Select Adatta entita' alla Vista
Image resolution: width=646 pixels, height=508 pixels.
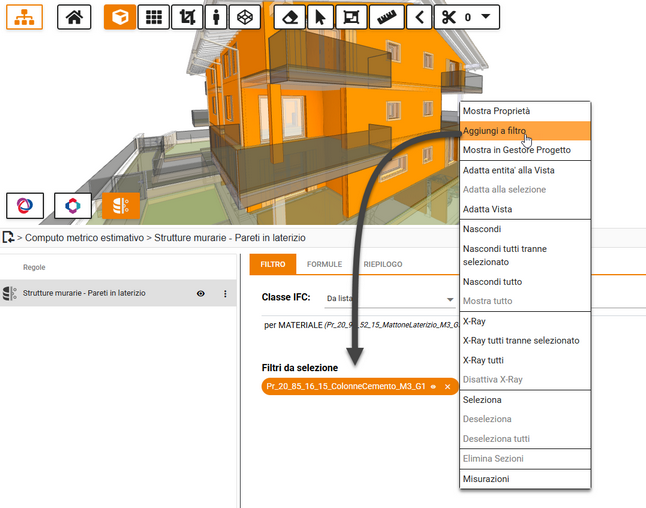click(x=525, y=170)
